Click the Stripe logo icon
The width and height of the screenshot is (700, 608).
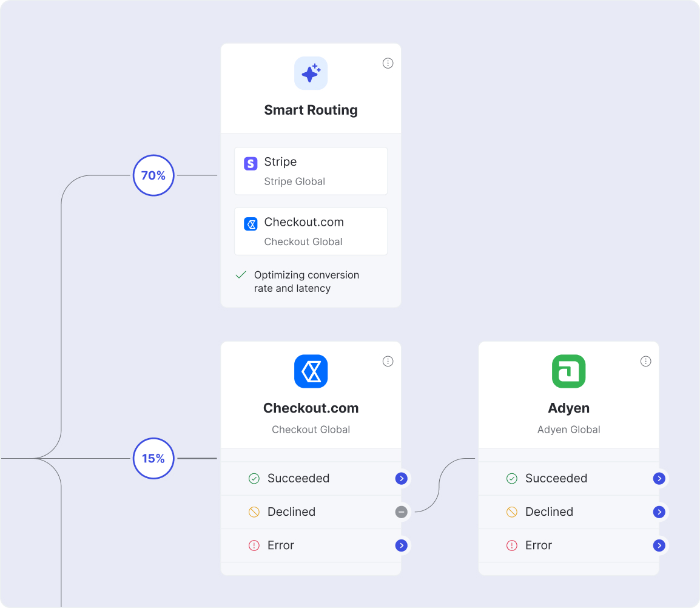[251, 163]
